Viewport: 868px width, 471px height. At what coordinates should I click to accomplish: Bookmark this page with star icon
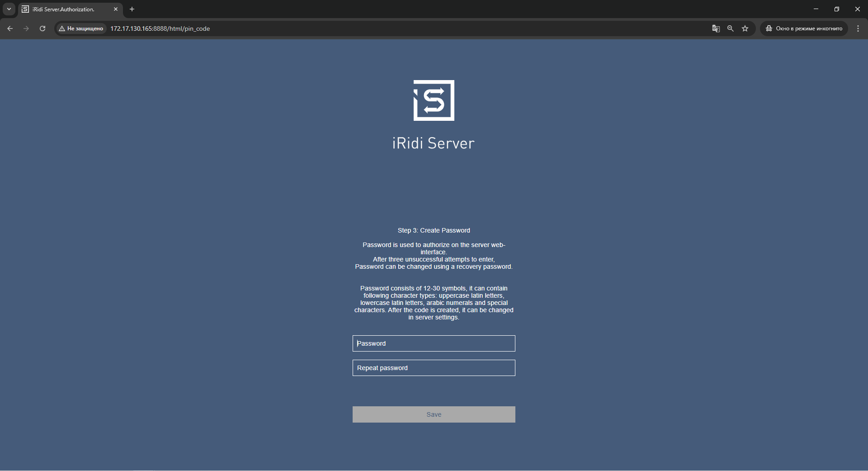[x=745, y=29]
